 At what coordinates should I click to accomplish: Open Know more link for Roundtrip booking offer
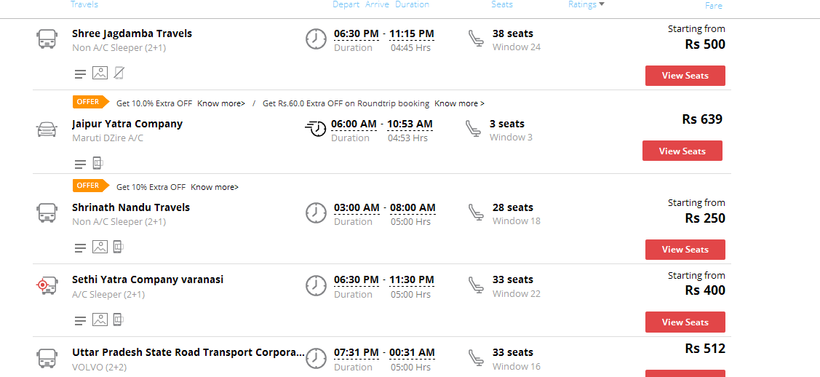coord(459,104)
